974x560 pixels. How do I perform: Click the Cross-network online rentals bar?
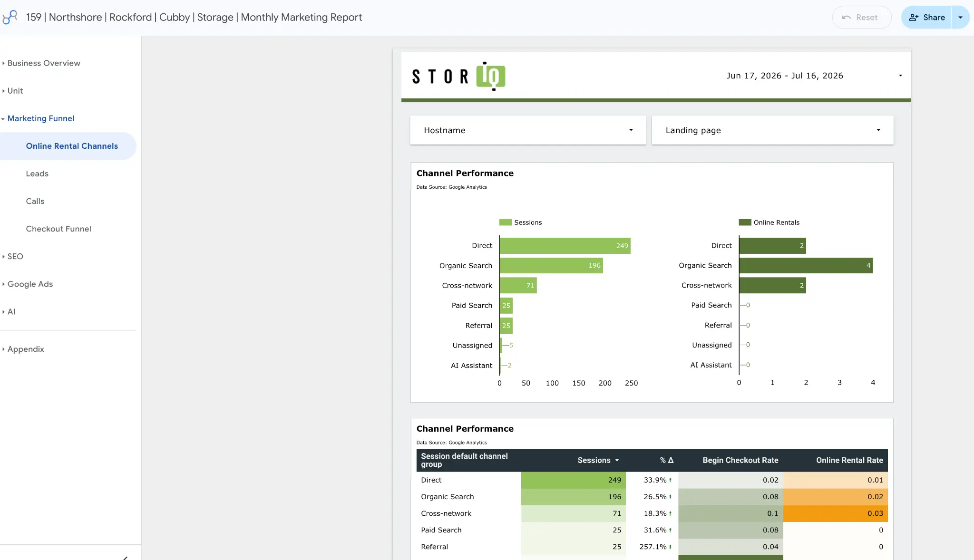click(x=773, y=285)
